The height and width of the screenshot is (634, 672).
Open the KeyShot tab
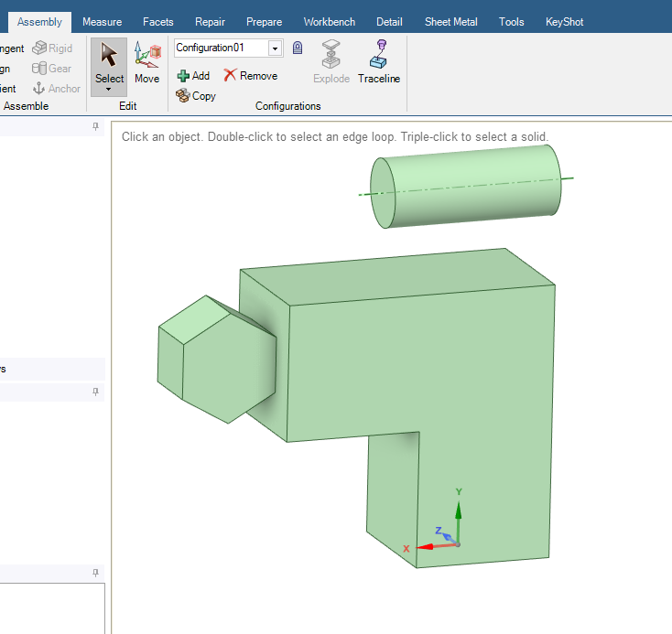[564, 22]
